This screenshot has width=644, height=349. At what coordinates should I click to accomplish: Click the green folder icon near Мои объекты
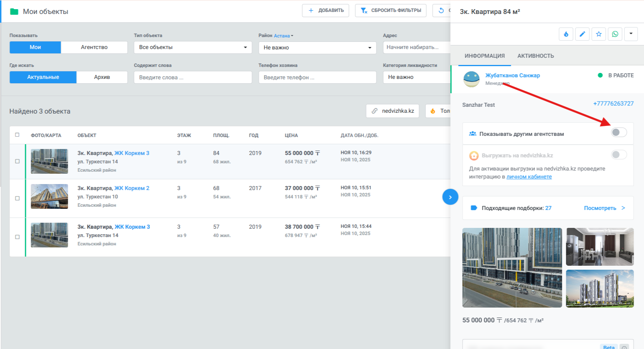tap(14, 12)
